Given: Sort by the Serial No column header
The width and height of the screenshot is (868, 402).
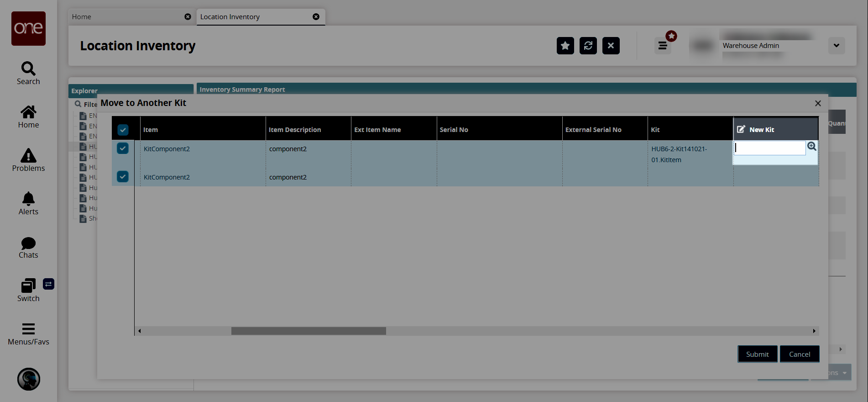Looking at the screenshot, I should tap(499, 130).
